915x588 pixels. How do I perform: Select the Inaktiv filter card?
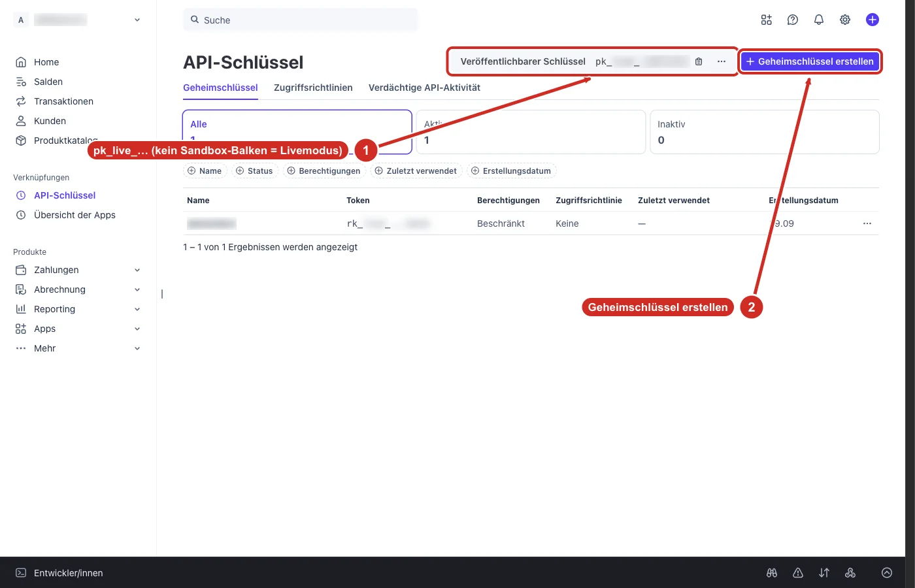pyautogui.click(x=765, y=132)
